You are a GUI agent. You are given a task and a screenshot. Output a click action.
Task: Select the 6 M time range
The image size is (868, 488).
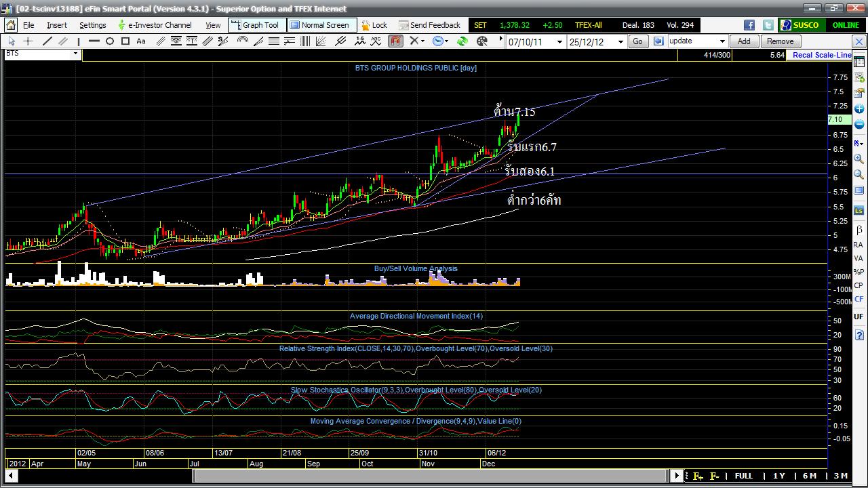(809, 476)
